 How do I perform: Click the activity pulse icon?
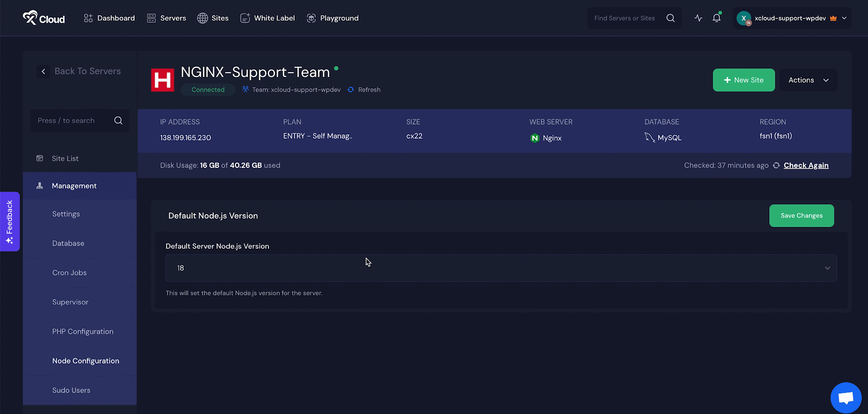(698, 18)
